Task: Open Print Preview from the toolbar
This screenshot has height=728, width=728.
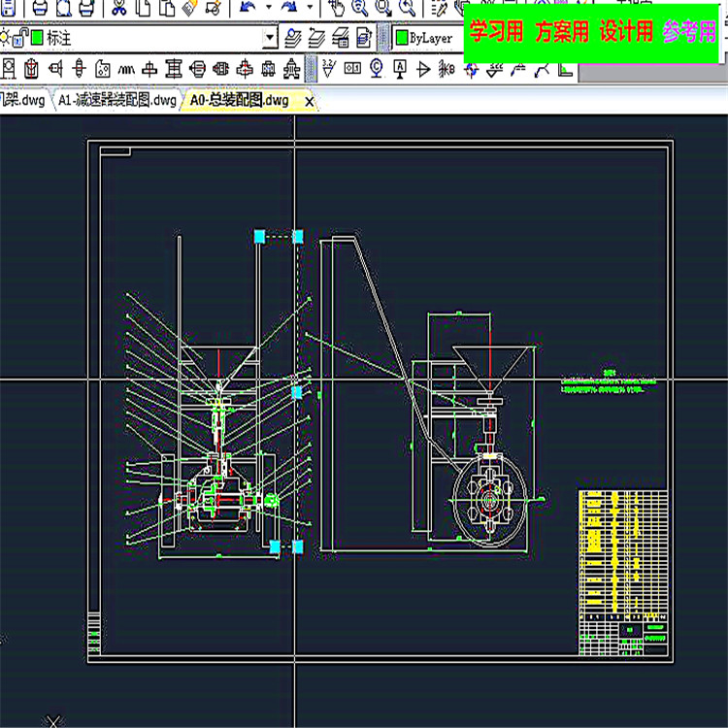Action: [64, 8]
